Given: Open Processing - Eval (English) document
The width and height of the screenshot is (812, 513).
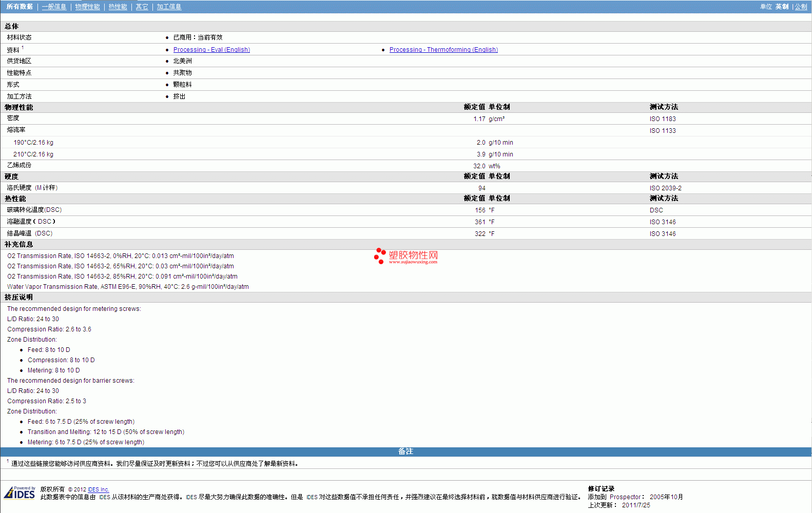Looking at the screenshot, I should click(211, 50).
